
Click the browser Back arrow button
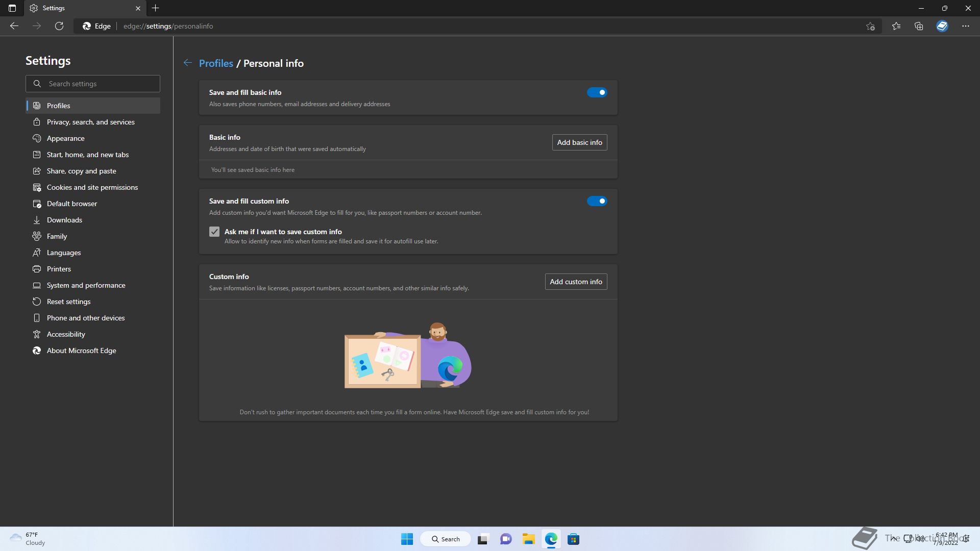(x=14, y=26)
